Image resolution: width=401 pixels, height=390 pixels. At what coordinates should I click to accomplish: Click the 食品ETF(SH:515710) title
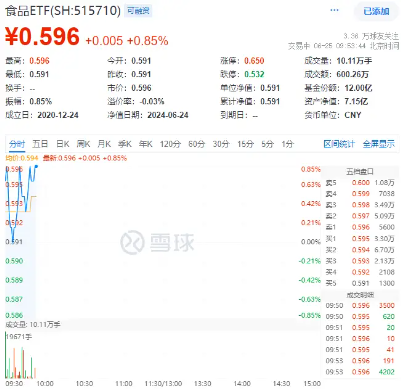63,11
